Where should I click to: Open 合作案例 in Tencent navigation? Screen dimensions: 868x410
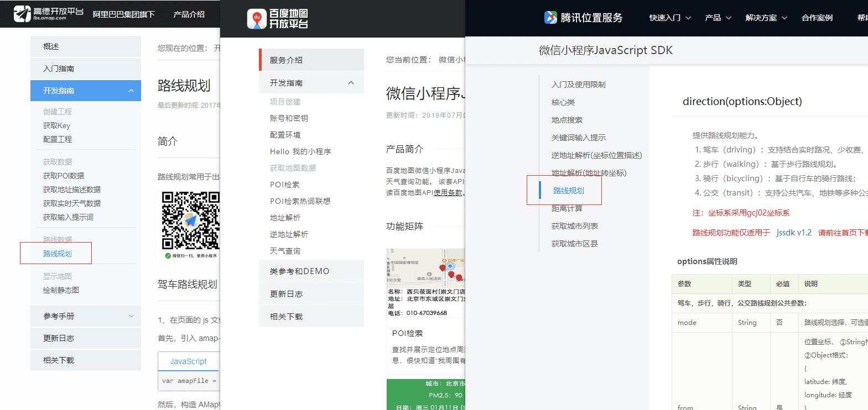[817, 18]
